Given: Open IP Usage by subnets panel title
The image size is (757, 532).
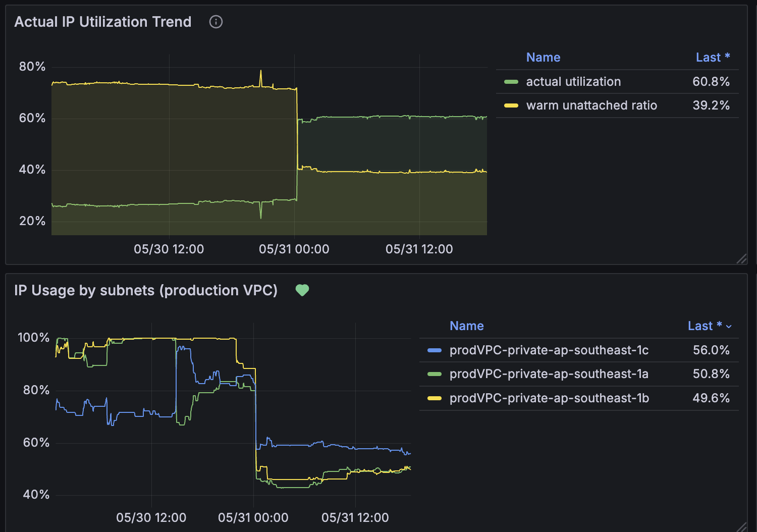Looking at the screenshot, I should [146, 290].
